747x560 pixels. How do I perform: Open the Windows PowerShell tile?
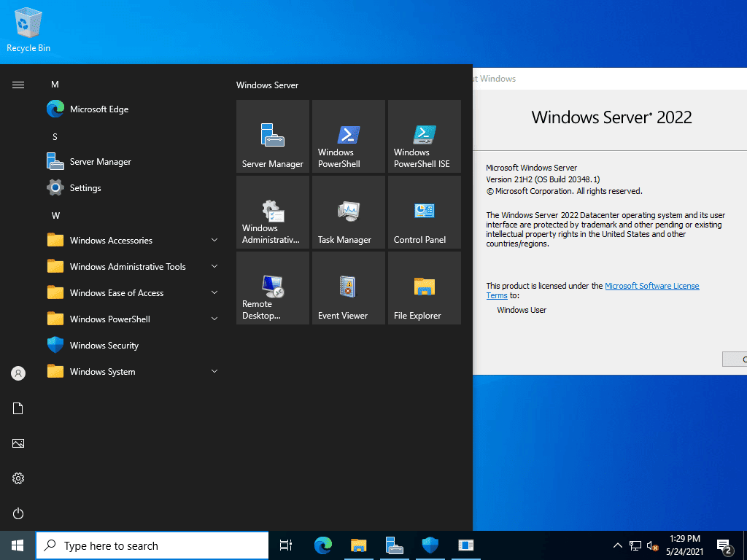(x=348, y=136)
